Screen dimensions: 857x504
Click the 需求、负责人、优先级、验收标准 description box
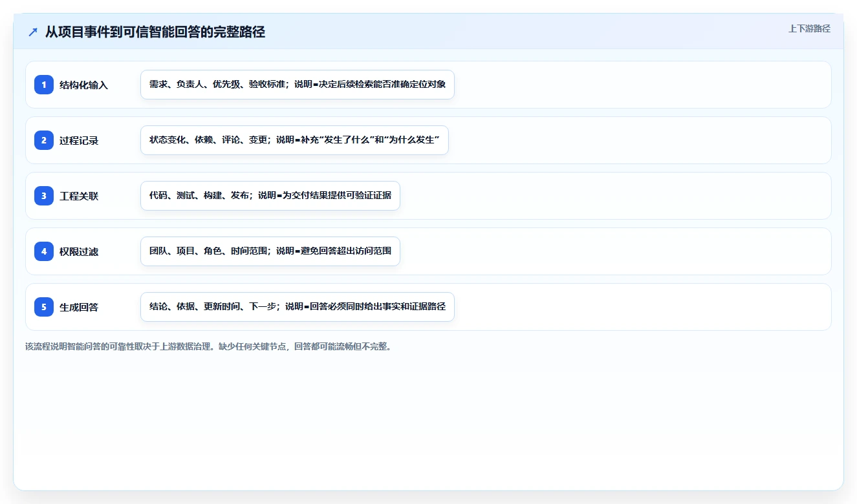tap(298, 85)
